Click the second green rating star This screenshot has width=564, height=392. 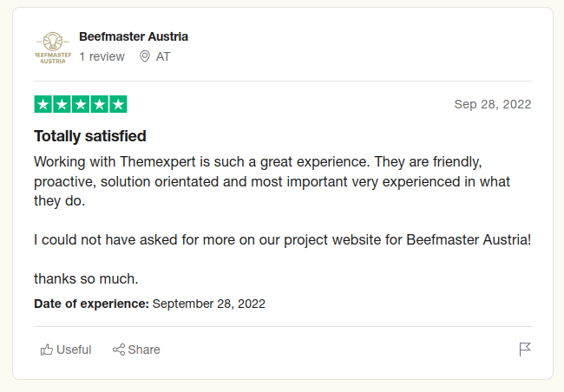(62, 104)
